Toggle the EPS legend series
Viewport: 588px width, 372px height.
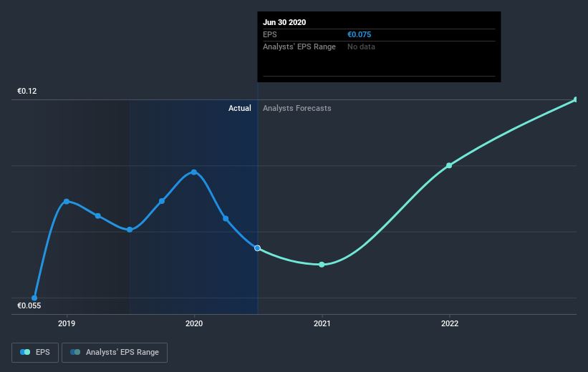35,352
